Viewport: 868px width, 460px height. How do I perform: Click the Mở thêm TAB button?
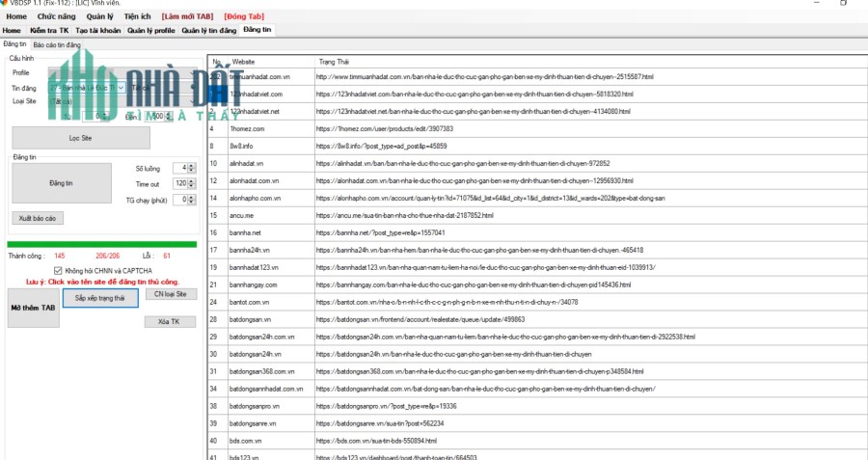33,308
